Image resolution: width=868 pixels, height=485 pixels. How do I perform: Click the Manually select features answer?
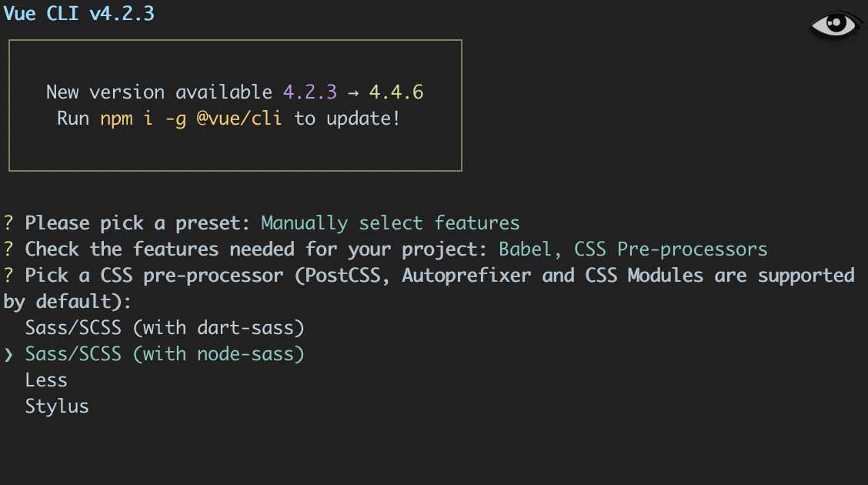click(390, 223)
